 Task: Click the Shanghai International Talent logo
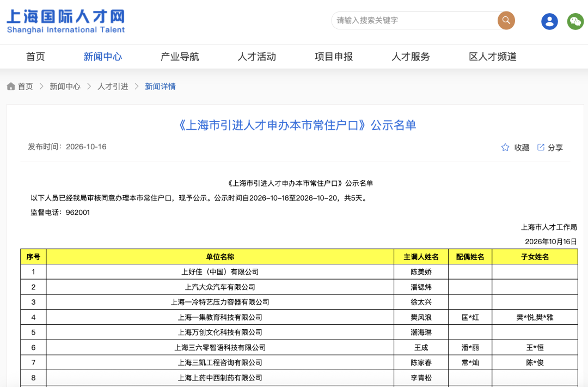pos(66,21)
